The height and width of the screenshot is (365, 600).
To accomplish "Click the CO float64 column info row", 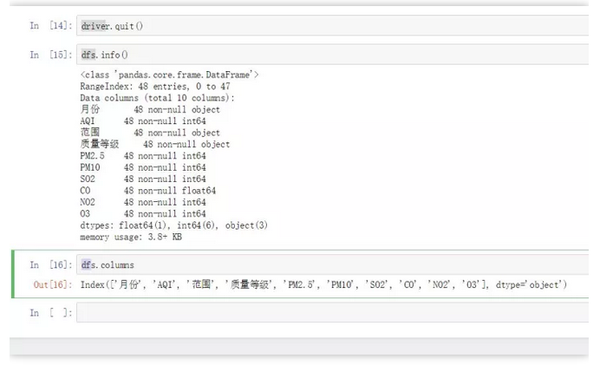I will point(148,191).
